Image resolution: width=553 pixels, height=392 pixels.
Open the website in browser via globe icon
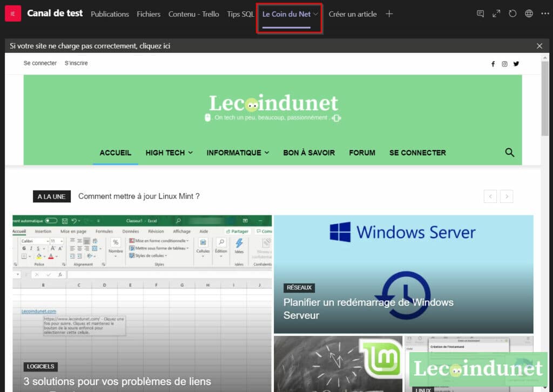click(x=529, y=13)
